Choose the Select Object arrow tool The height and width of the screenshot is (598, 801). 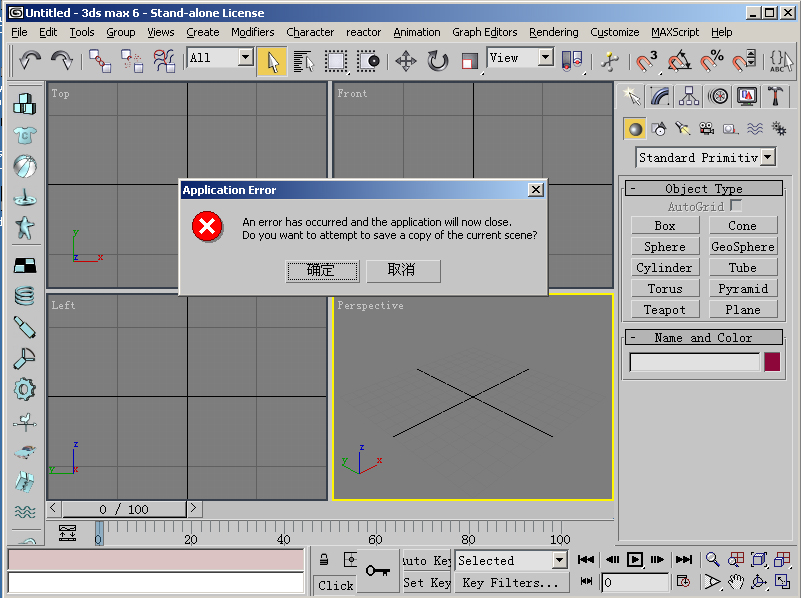(272, 61)
